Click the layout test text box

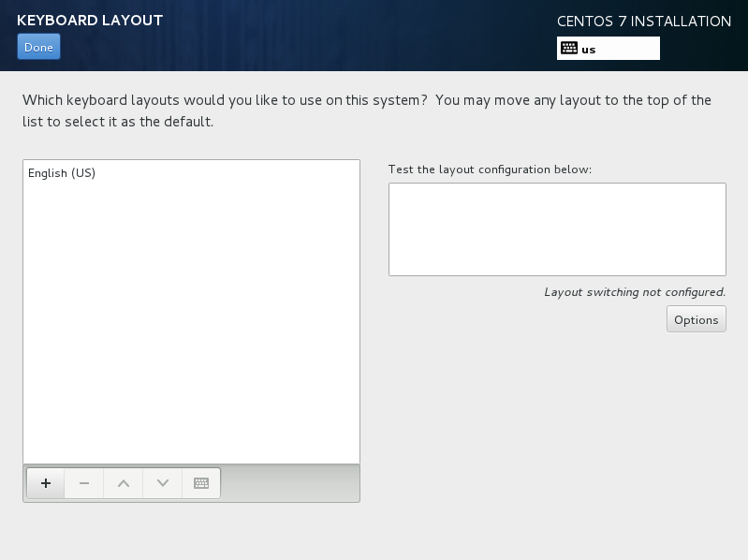point(557,229)
